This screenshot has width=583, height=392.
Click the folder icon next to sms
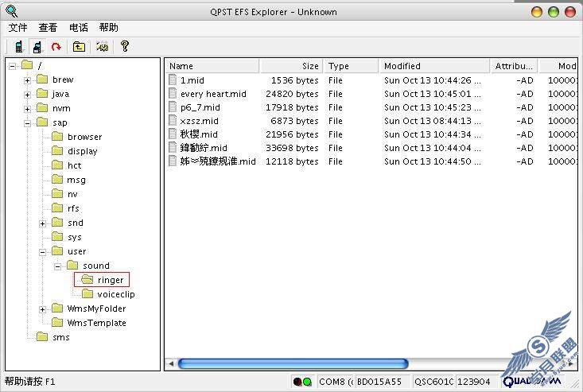tap(42, 336)
